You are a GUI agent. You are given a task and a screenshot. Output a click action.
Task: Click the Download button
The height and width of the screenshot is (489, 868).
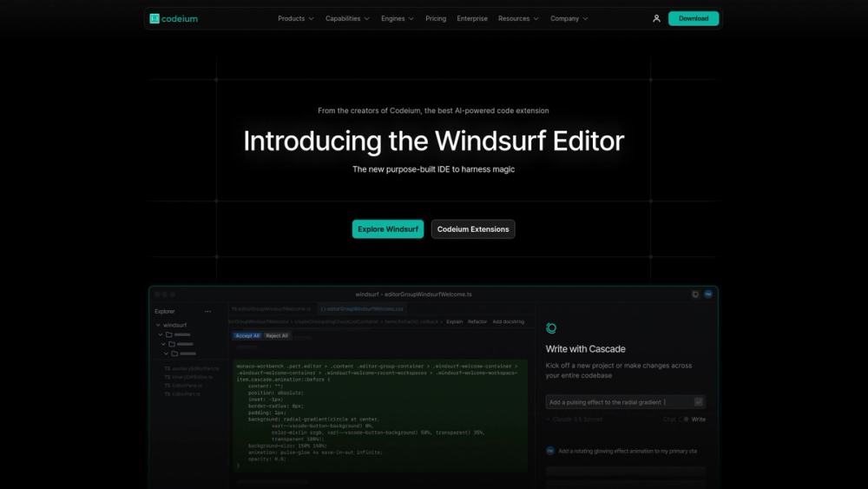click(694, 18)
